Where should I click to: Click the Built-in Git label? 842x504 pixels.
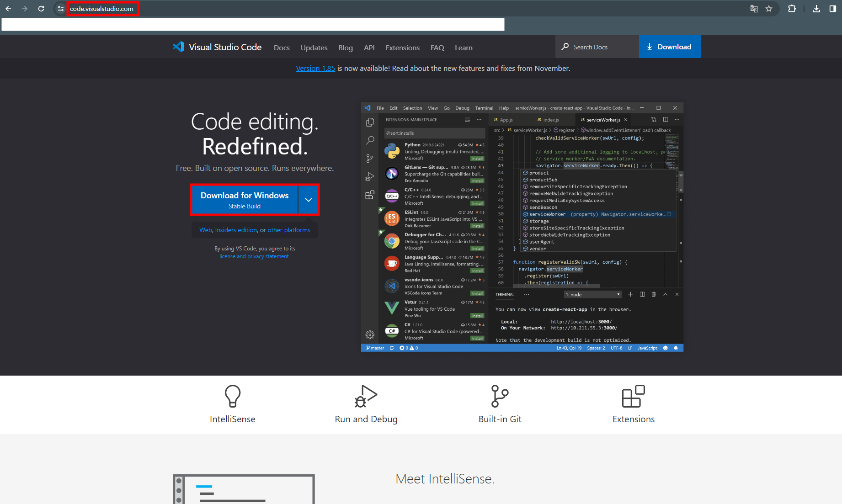pyautogui.click(x=500, y=419)
